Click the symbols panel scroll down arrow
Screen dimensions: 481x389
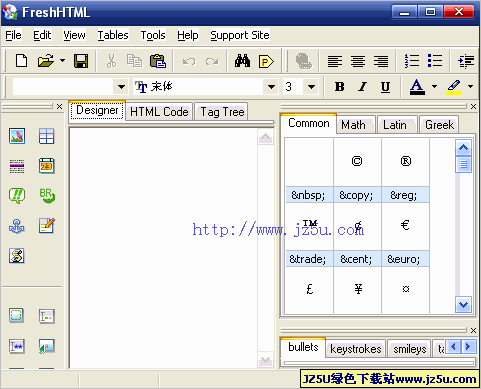[464, 304]
